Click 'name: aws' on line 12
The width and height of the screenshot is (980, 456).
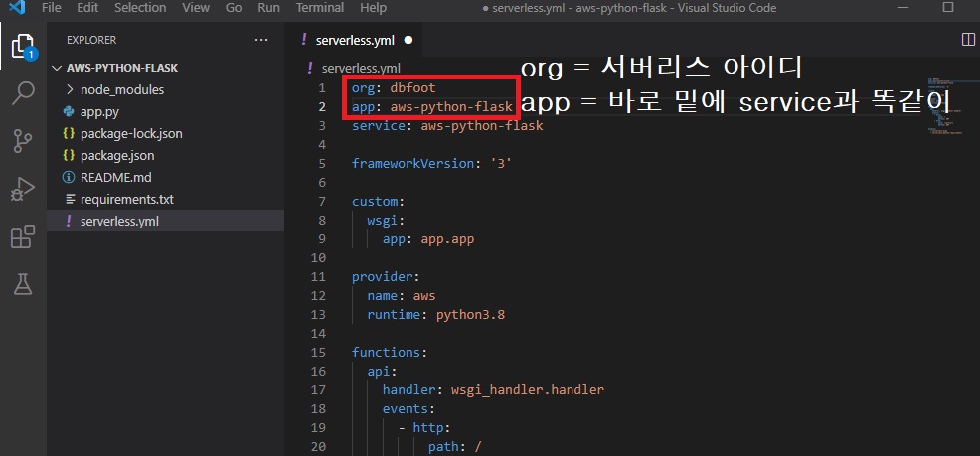402,295
